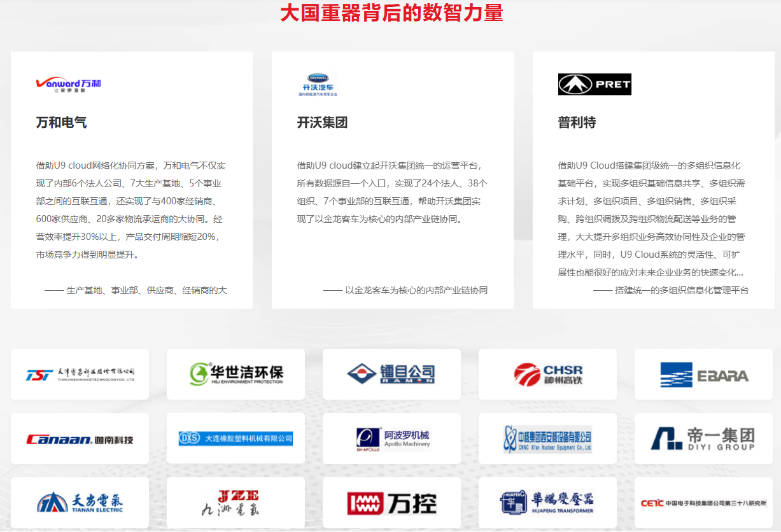Click the Vanward 万和 logo

[x=69, y=85]
